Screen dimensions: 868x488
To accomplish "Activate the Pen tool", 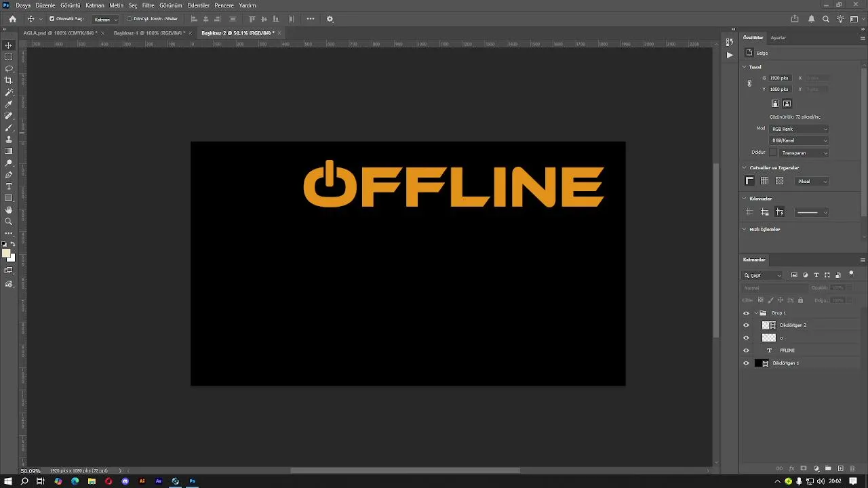I will tap(9, 175).
